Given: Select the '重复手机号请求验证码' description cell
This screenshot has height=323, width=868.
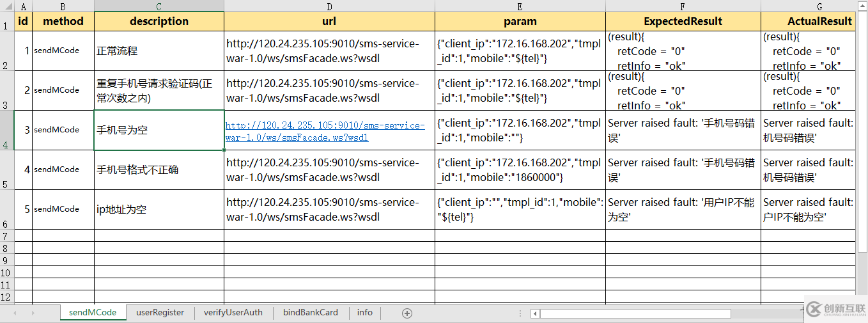Looking at the screenshot, I should pos(159,91).
